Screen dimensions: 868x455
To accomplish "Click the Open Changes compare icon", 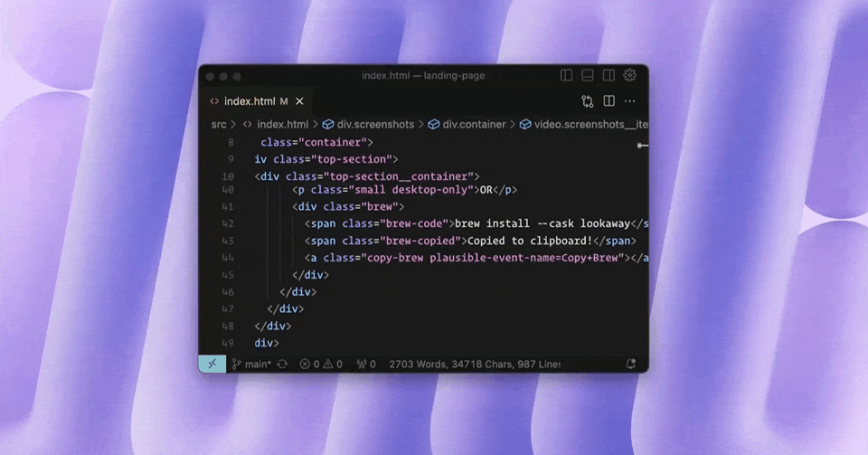I will click(x=588, y=101).
